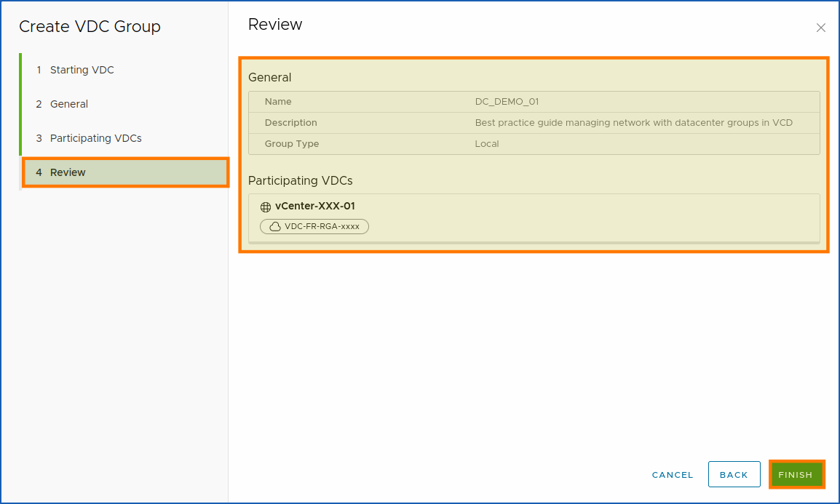Image resolution: width=840 pixels, height=504 pixels.
Task: Click the FINISH button
Action: [x=796, y=474]
